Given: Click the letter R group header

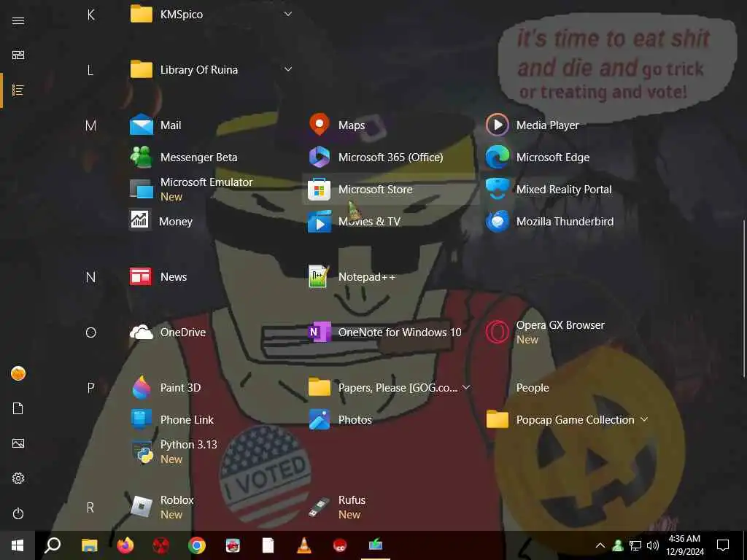Looking at the screenshot, I should (x=90, y=507).
